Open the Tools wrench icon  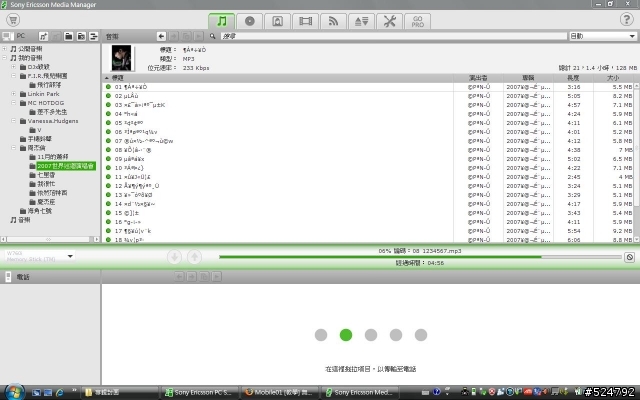pyautogui.click(x=389, y=21)
